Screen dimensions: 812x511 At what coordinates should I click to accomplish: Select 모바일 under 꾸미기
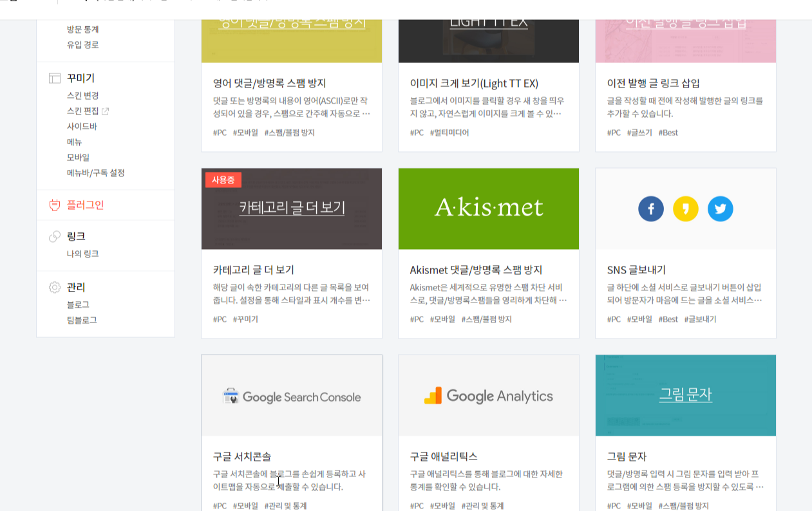coord(78,158)
